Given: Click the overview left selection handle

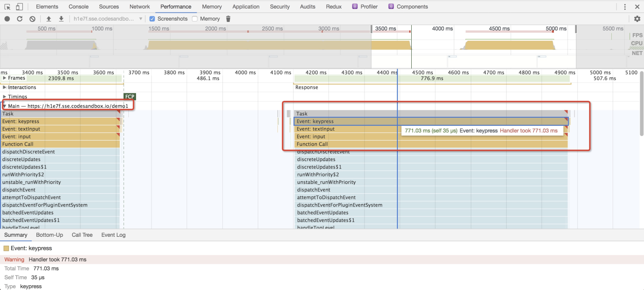Looking at the screenshot, I should point(371,29).
